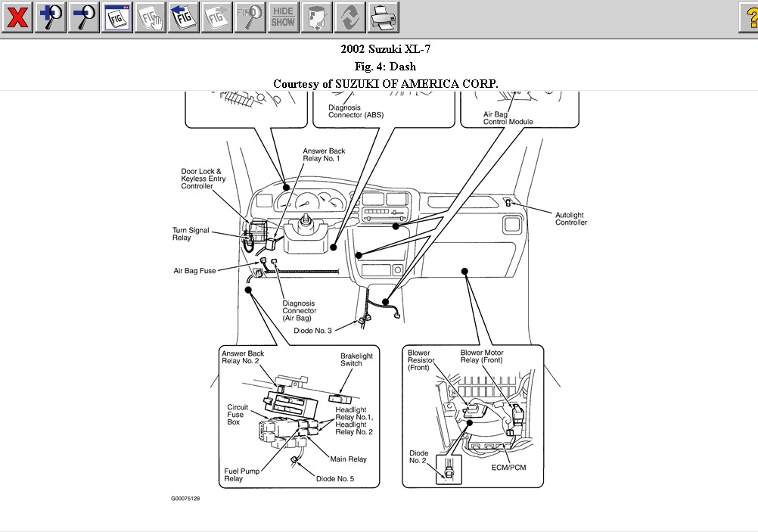Zoom out with the minus magnifier icon

84,17
